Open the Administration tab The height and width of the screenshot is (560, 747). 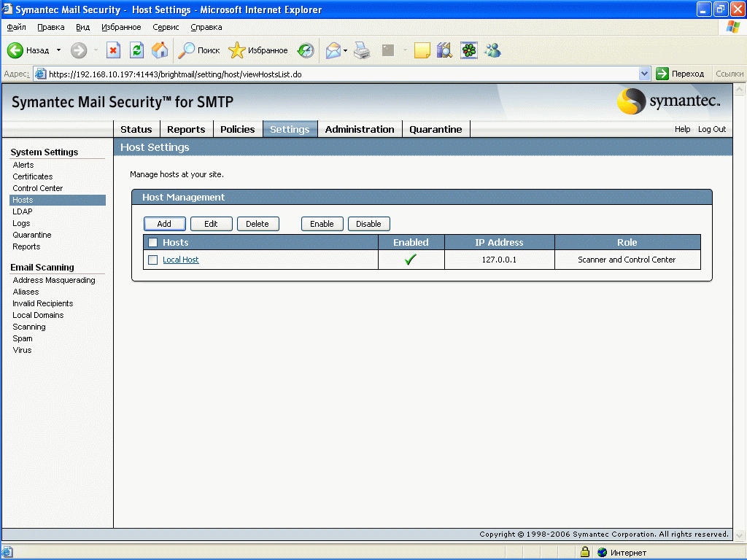pos(359,129)
